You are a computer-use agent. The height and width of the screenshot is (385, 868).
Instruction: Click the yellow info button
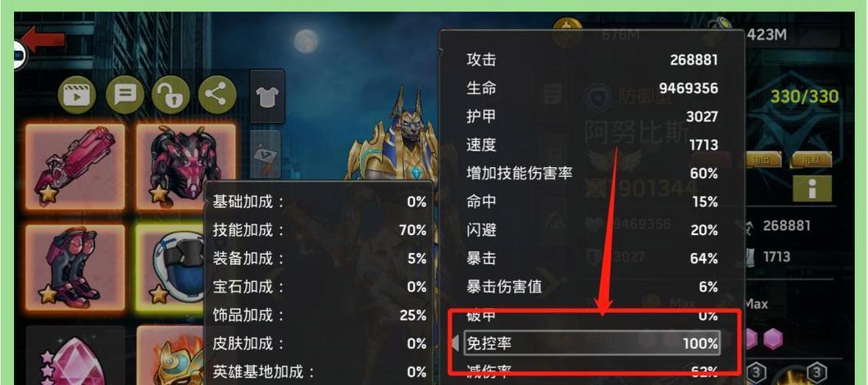(x=812, y=188)
